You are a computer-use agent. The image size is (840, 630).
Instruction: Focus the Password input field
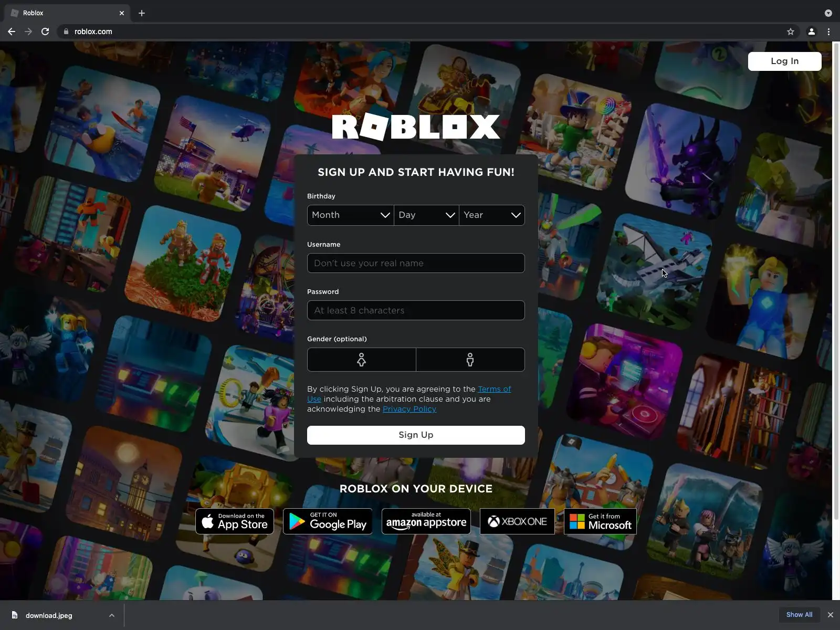(x=416, y=310)
